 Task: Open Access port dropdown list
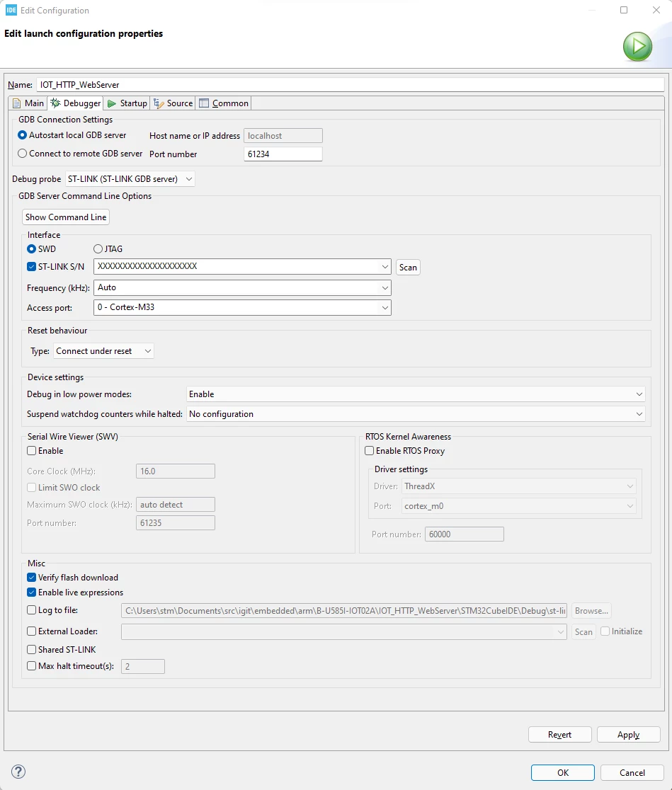(x=242, y=307)
